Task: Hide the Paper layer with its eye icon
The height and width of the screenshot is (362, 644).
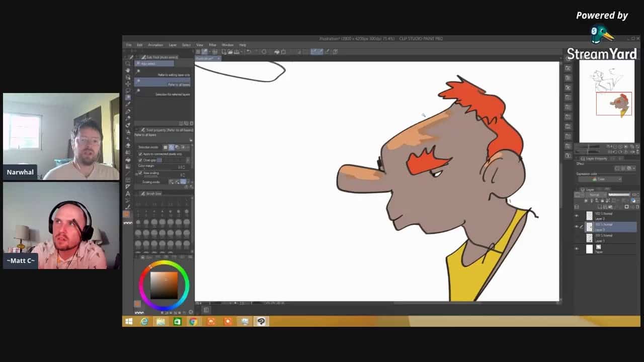Action: pyautogui.click(x=577, y=248)
